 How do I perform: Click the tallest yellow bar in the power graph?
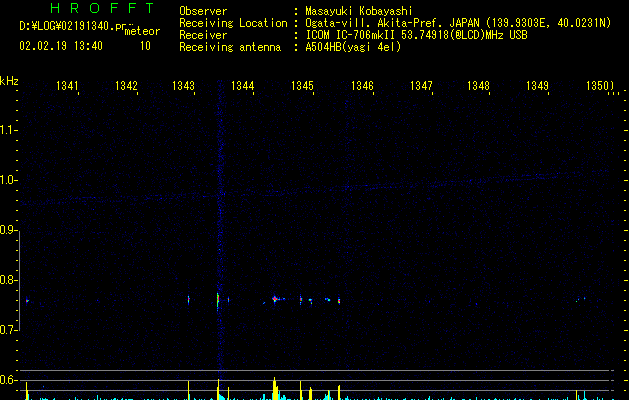click(275, 388)
